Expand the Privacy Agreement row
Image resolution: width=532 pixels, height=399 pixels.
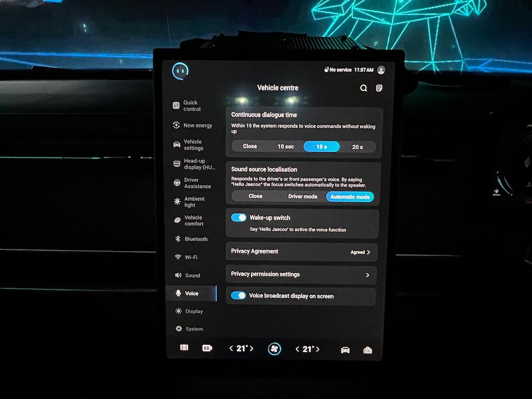(x=301, y=252)
